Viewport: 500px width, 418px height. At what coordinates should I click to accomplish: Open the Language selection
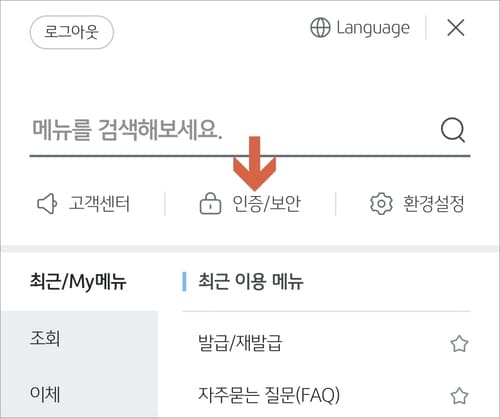point(360,28)
